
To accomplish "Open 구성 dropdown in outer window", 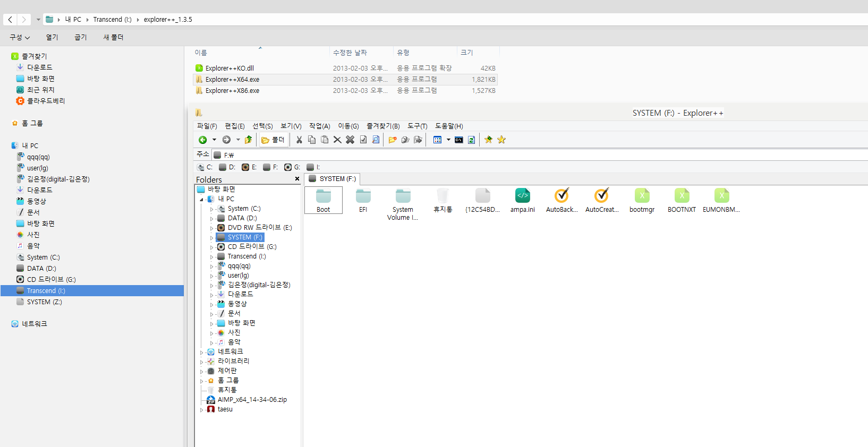I will point(20,37).
